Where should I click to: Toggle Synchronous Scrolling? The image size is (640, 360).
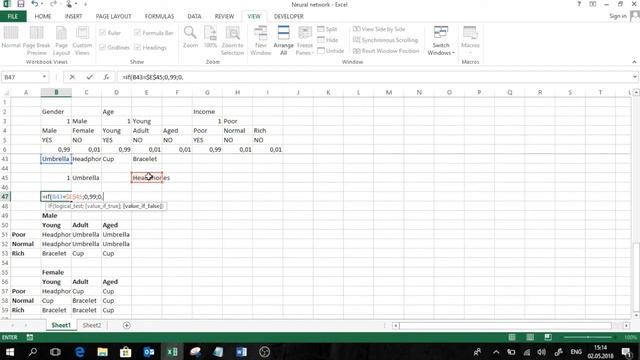tap(385, 40)
